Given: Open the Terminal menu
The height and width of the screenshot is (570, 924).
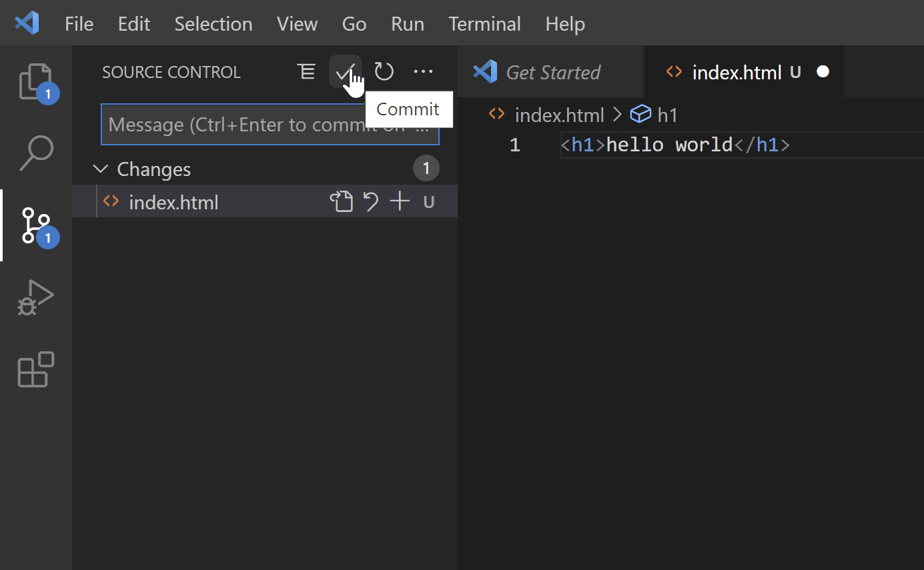Looking at the screenshot, I should (484, 24).
